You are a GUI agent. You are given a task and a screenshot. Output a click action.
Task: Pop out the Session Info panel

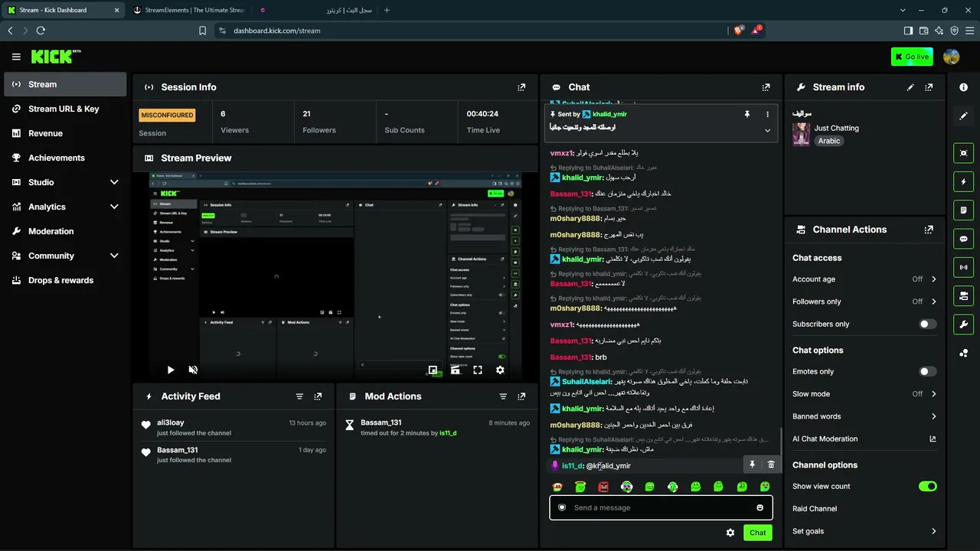tap(521, 87)
